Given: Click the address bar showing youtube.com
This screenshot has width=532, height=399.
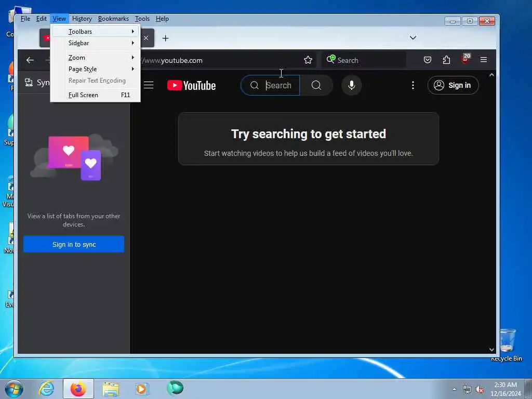Looking at the screenshot, I should pyautogui.click(x=220, y=60).
